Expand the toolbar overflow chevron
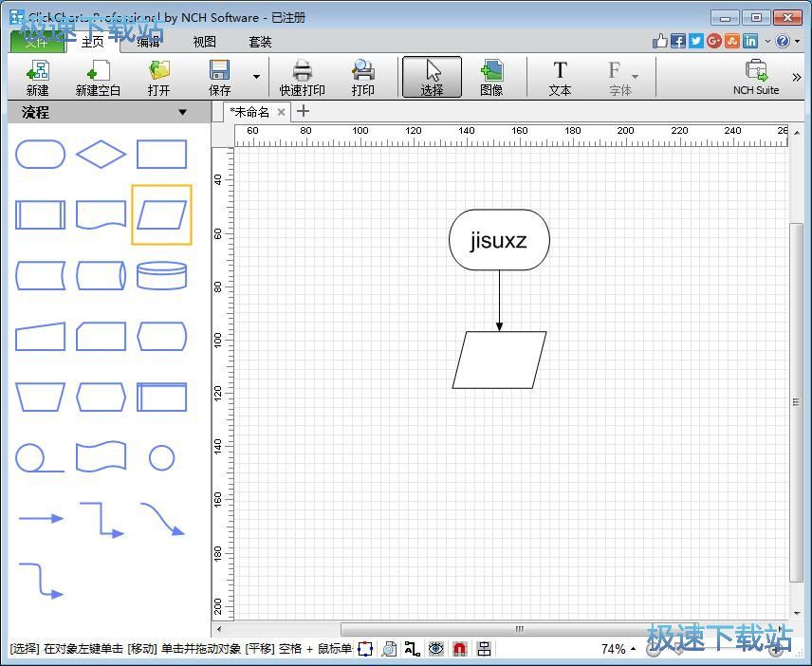This screenshot has width=812, height=666. 796,78
